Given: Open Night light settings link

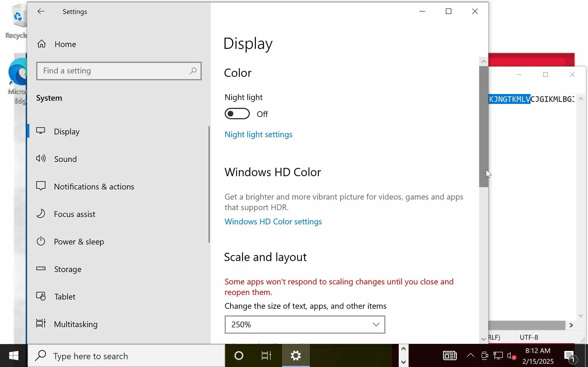Looking at the screenshot, I should (x=258, y=134).
